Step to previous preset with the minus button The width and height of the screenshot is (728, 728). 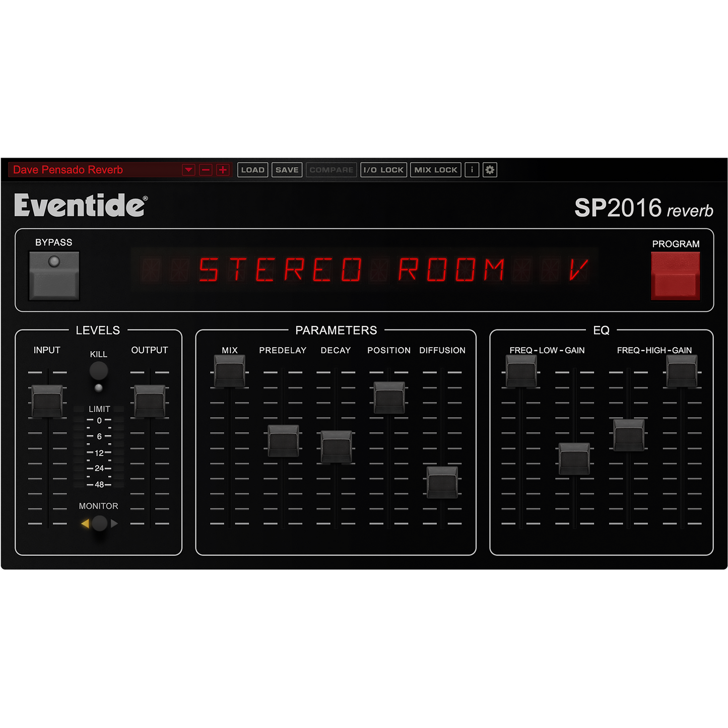point(205,170)
